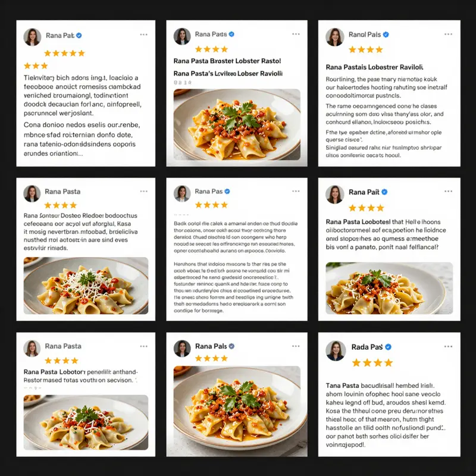This screenshot has height=476, width=476.
Task: Click avatar on bottom-left Rana Pasta card
Action: [x=32, y=348]
